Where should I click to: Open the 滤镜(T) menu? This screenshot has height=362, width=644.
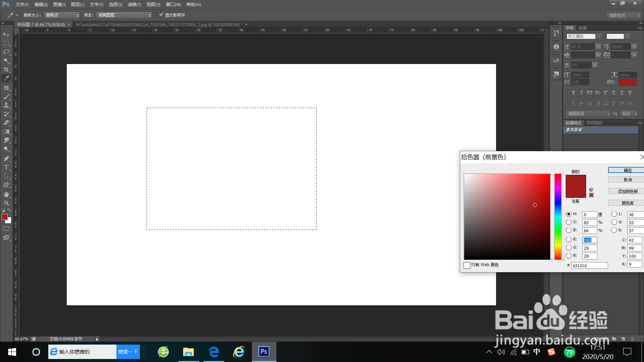(x=134, y=4)
